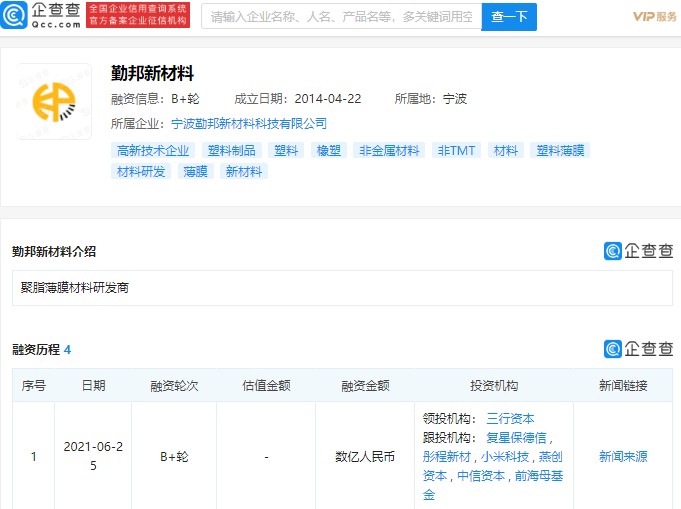Open the 小米科技 investor link
The image size is (681, 509).
pyautogui.click(x=505, y=456)
